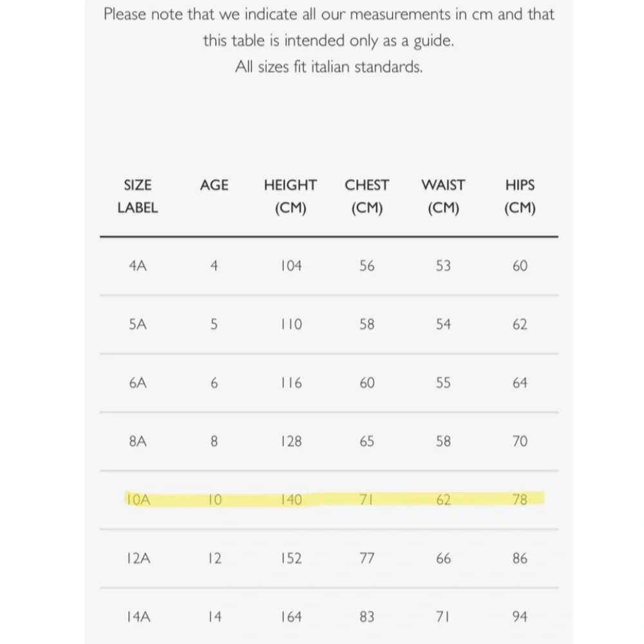Click the HIPS (CM) column header
Image resolution: width=644 pixels, height=644 pixels.
[x=520, y=196]
